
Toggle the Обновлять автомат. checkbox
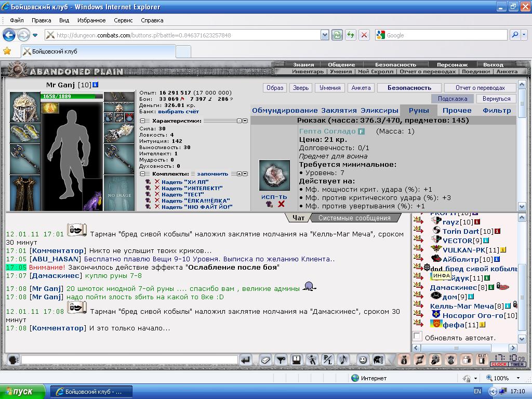pyautogui.click(x=417, y=336)
